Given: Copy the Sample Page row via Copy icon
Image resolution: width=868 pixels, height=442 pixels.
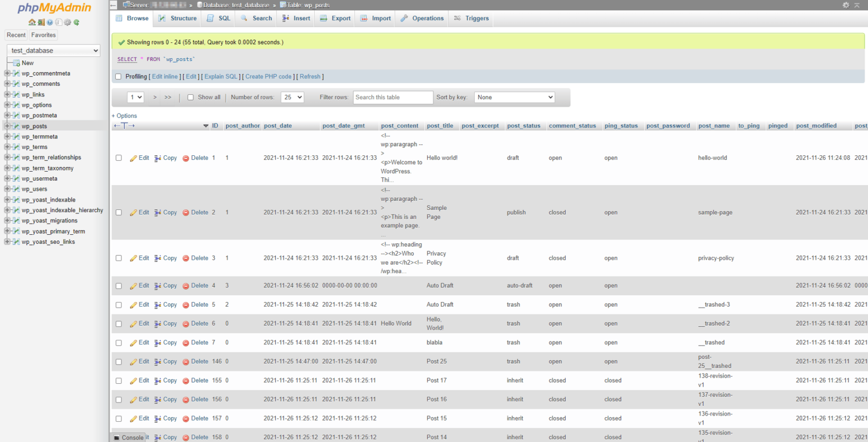Looking at the screenshot, I should [166, 212].
